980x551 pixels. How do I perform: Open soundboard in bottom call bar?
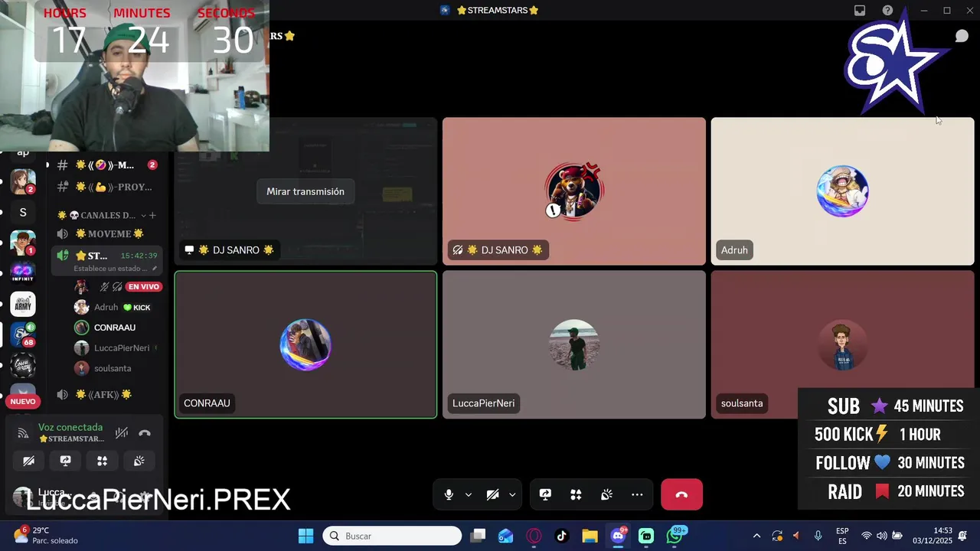click(606, 495)
